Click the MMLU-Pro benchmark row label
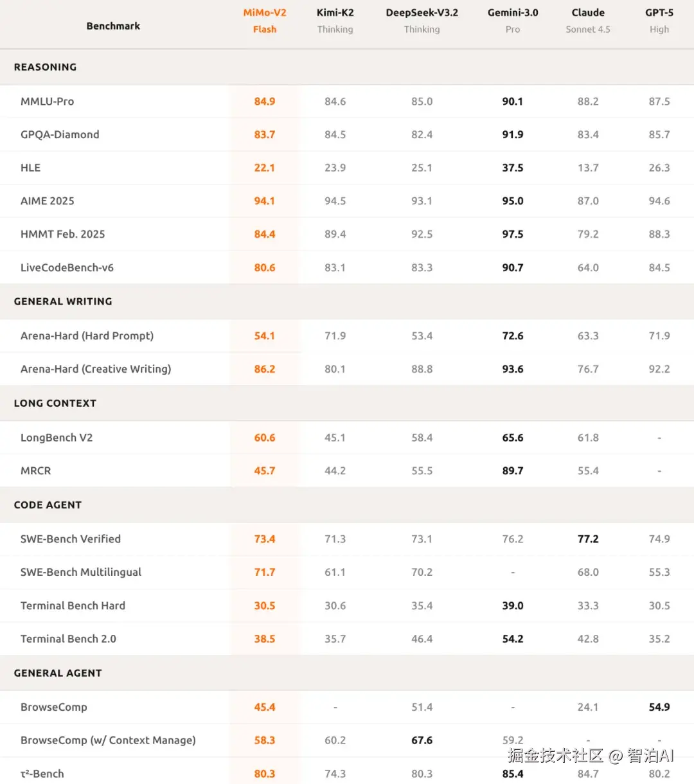Image resolution: width=694 pixels, height=784 pixels. pyautogui.click(x=47, y=101)
